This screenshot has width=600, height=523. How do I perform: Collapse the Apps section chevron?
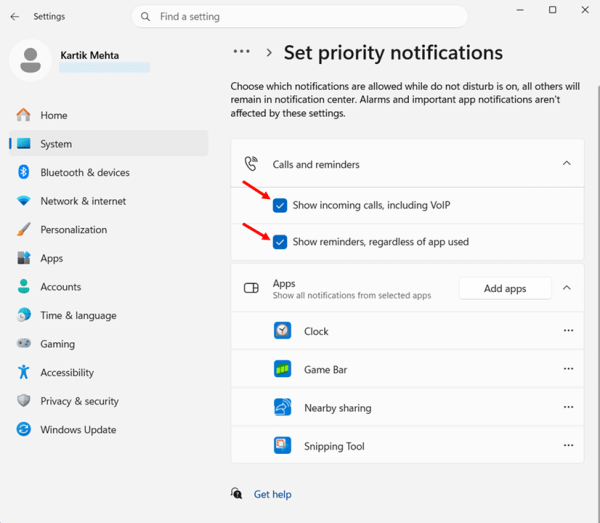pyautogui.click(x=567, y=288)
